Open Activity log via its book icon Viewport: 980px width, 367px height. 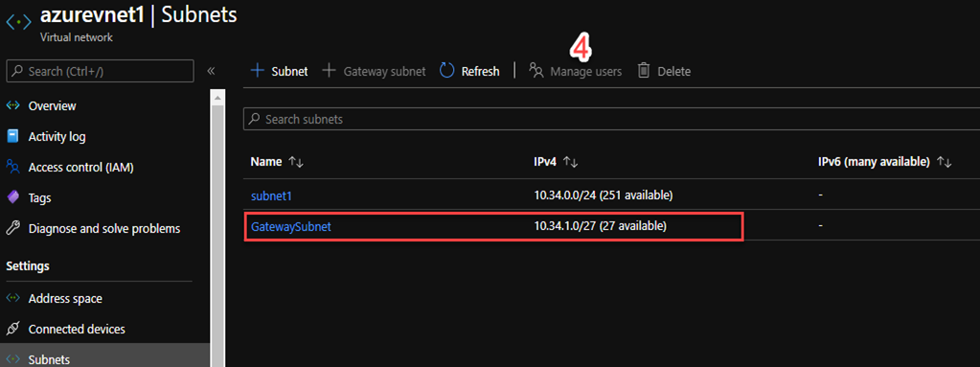click(12, 136)
